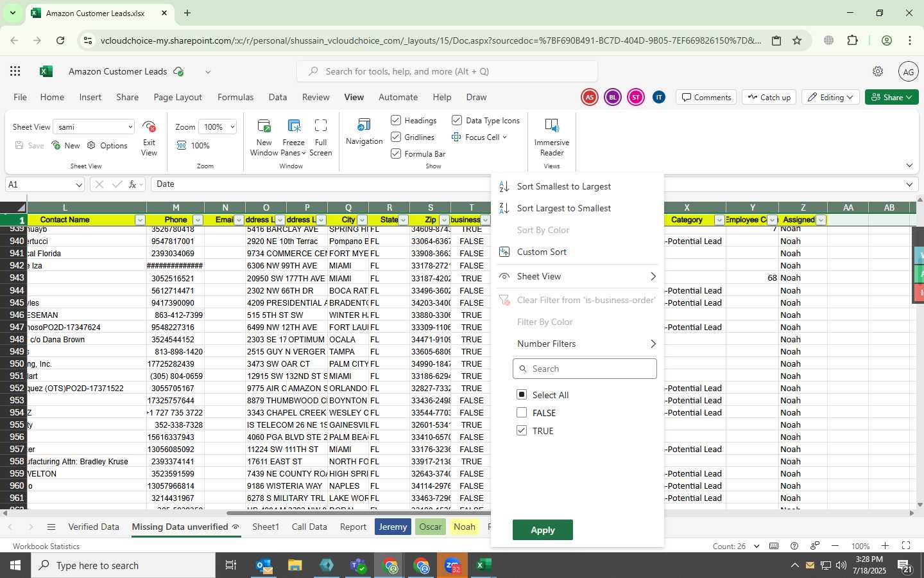The height and width of the screenshot is (578, 924).
Task: Open the Formulas ribbon tab
Action: tap(235, 97)
